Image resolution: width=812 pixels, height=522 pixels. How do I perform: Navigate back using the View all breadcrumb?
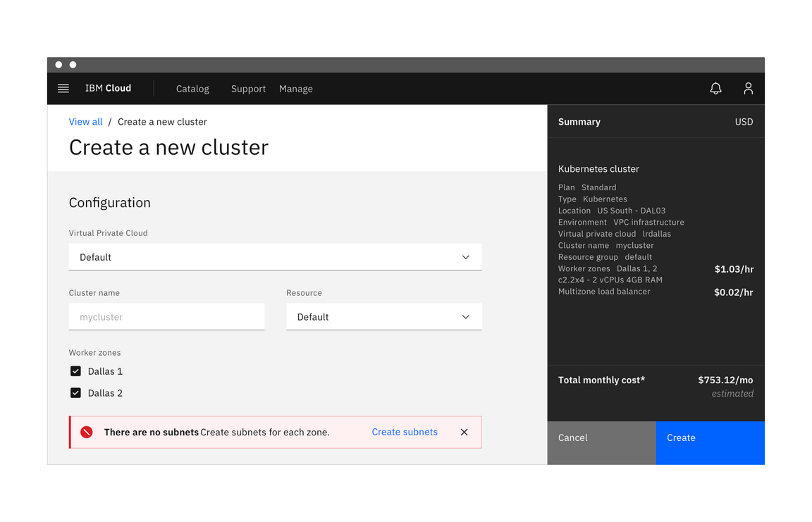pyautogui.click(x=85, y=121)
